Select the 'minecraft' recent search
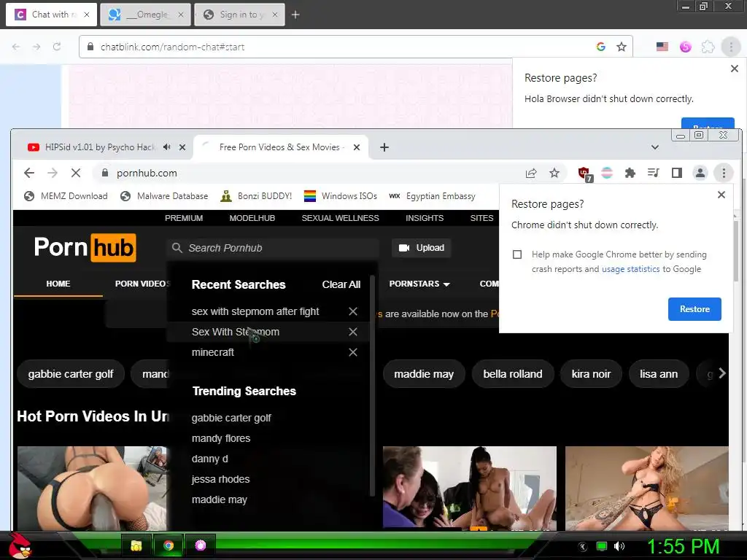The image size is (747, 560). tap(213, 352)
